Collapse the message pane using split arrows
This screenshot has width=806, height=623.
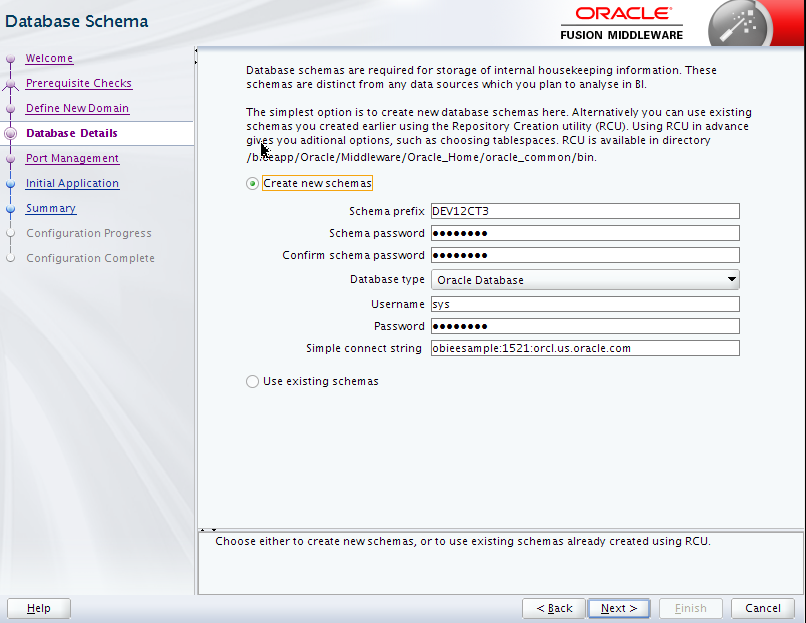214,529
